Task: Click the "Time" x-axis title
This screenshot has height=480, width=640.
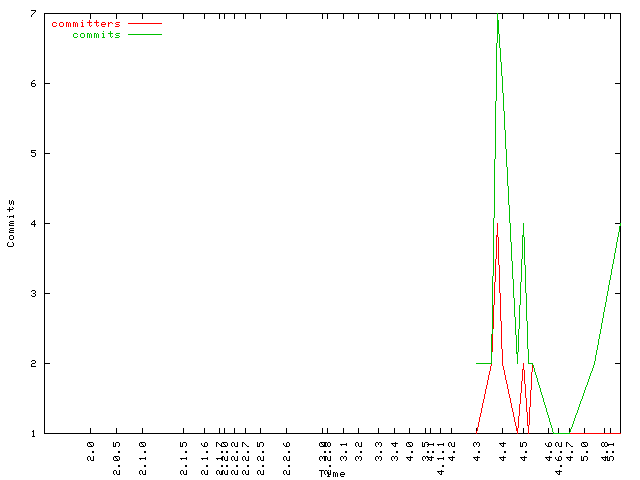Action: pos(332,473)
